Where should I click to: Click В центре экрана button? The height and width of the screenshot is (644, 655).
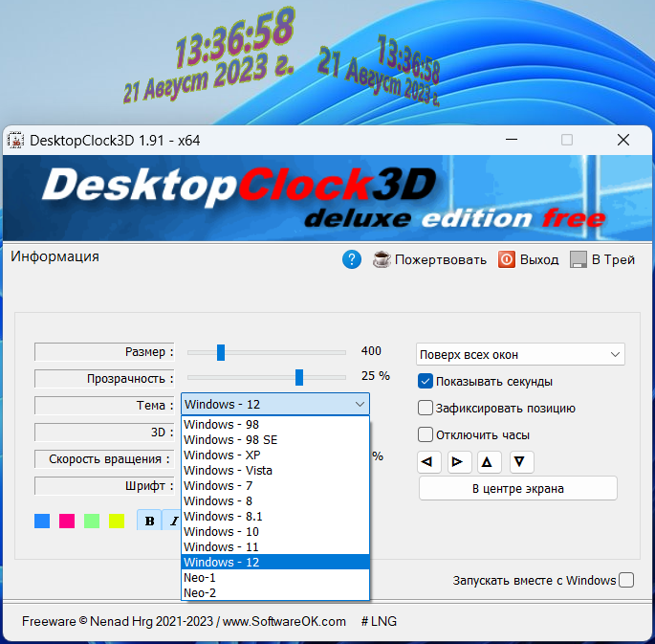(x=518, y=488)
